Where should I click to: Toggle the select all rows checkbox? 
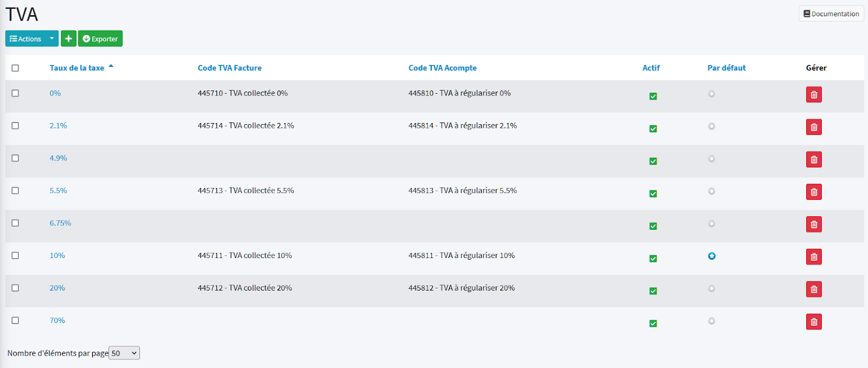point(15,68)
